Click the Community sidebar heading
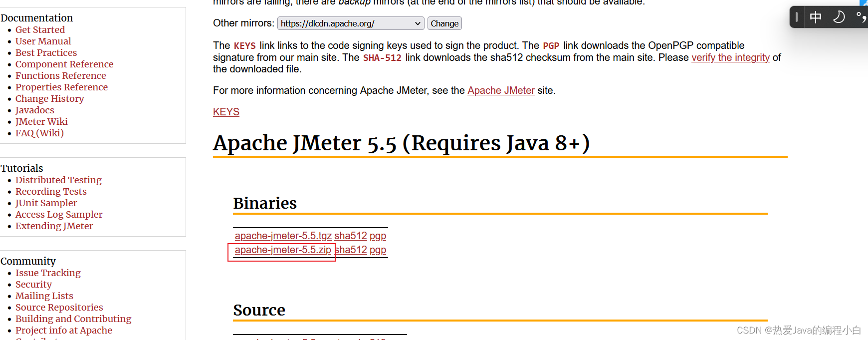868x340 pixels. (28, 261)
